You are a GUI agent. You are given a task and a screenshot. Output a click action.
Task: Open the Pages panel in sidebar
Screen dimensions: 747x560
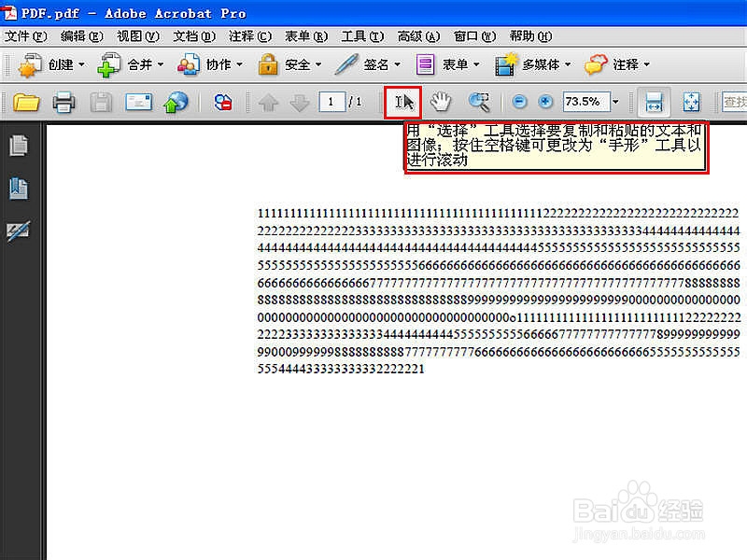click(x=19, y=146)
